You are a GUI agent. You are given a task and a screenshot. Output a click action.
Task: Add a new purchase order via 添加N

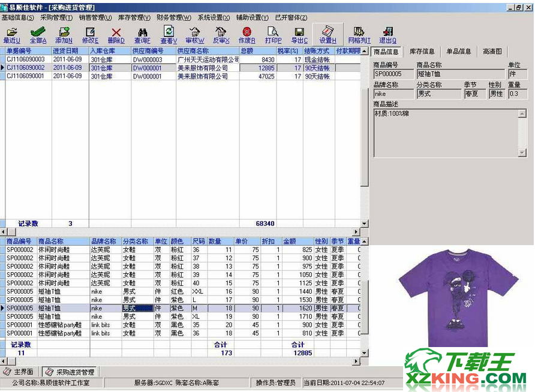pos(64,35)
